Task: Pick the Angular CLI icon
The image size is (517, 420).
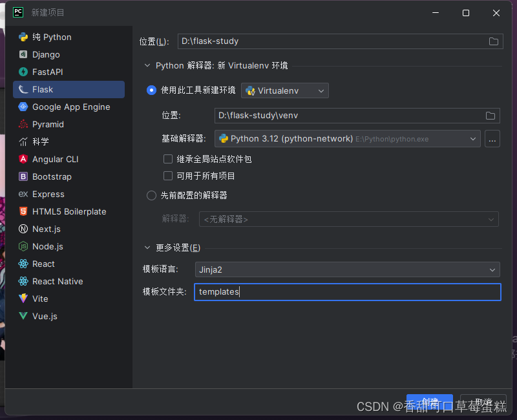Action: point(23,159)
